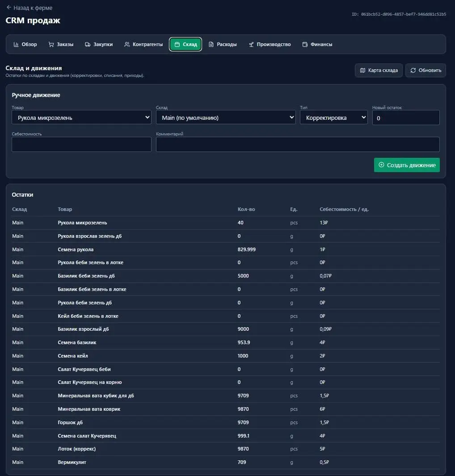The height and width of the screenshot is (476, 455).
Task: Select the 'Вермикулит' row
Action: click(226, 462)
